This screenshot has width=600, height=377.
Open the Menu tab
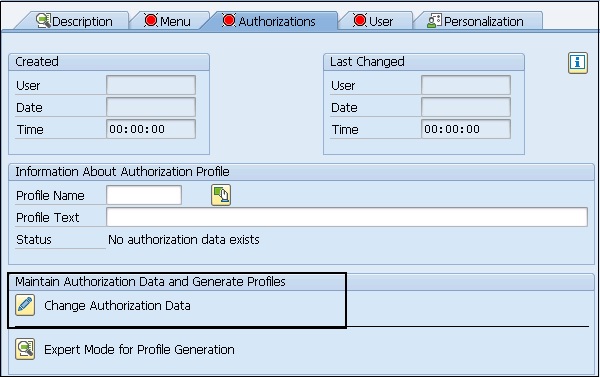pos(168,21)
